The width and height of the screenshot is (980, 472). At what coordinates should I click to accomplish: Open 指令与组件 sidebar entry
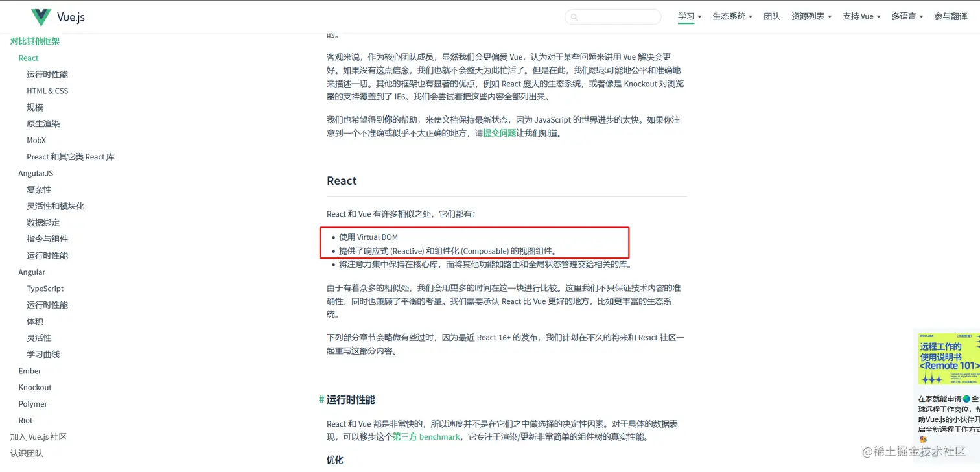click(x=47, y=239)
